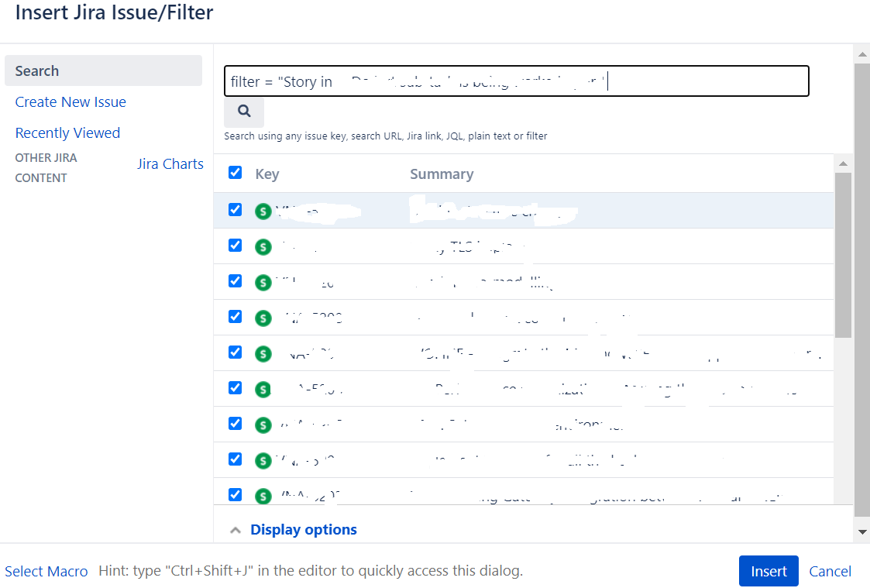This screenshot has height=588, width=870.
Task: Focus the JQL filter search field
Action: coord(517,81)
